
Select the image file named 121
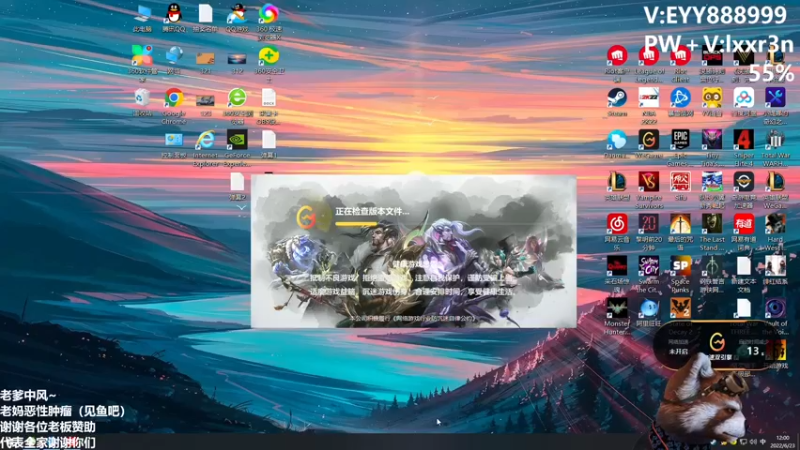tap(205, 58)
